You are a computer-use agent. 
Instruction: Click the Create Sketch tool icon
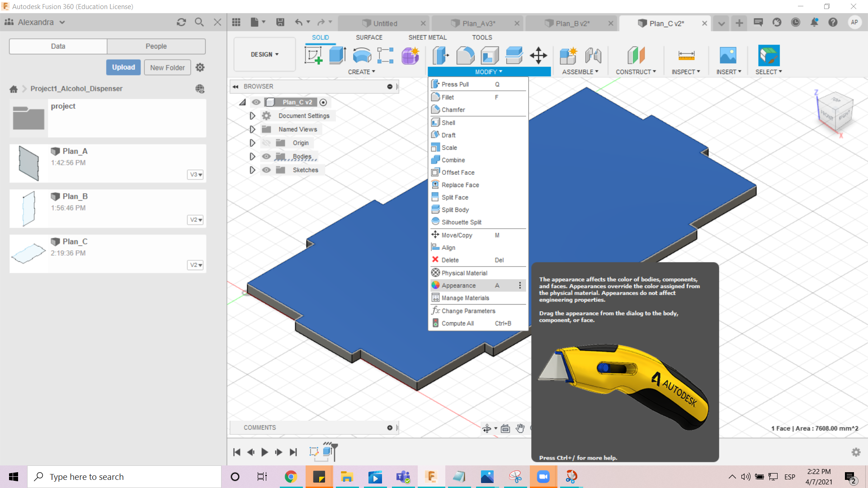click(x=313, y=56)
